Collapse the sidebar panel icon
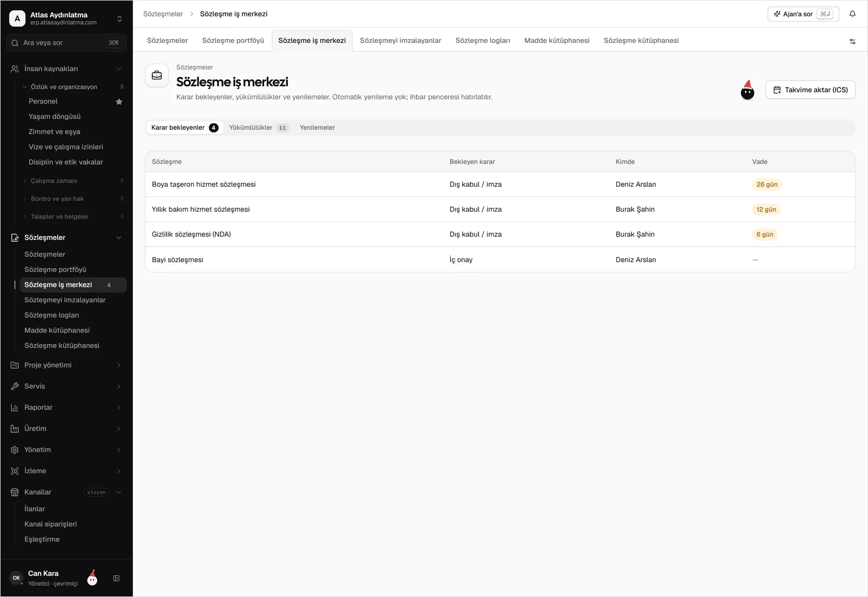The image size is (868, 597). coord(116,579)
